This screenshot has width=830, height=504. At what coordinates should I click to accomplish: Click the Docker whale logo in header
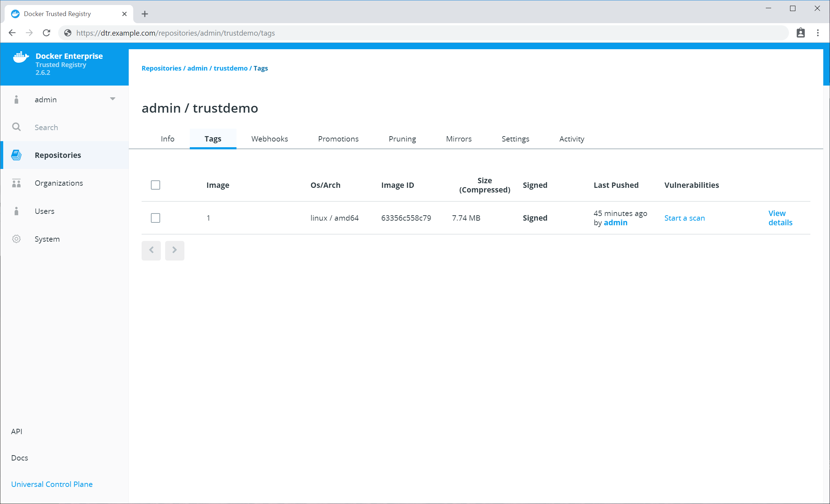pos(21,57)
